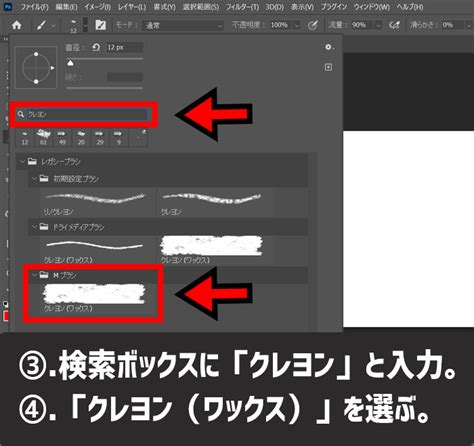Click the red foreground color swatch
The image size is (474, 446).
(6, 316)
